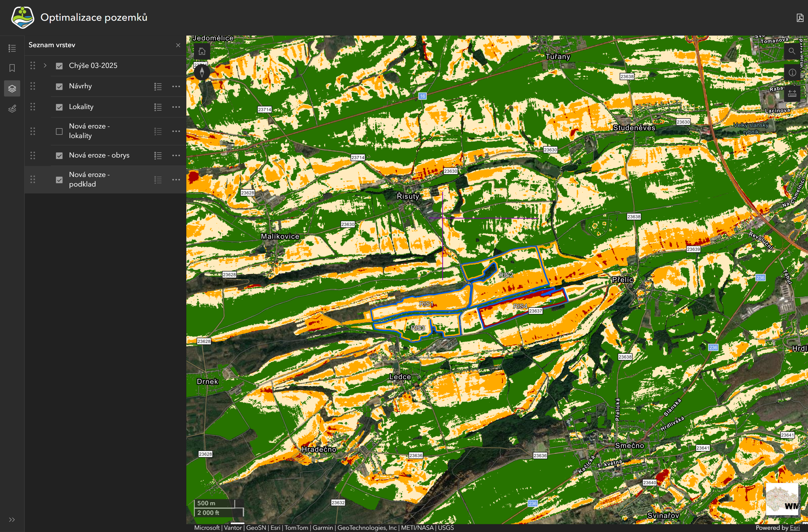
Task: Expand the collapsed sidebar double-chevron
Action: click(x=12, y=519)
